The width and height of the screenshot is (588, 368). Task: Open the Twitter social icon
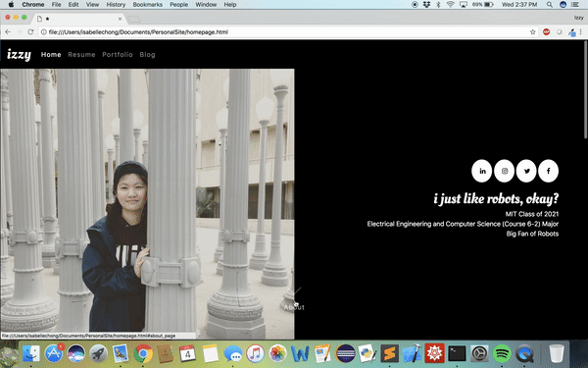pos(526,171)
